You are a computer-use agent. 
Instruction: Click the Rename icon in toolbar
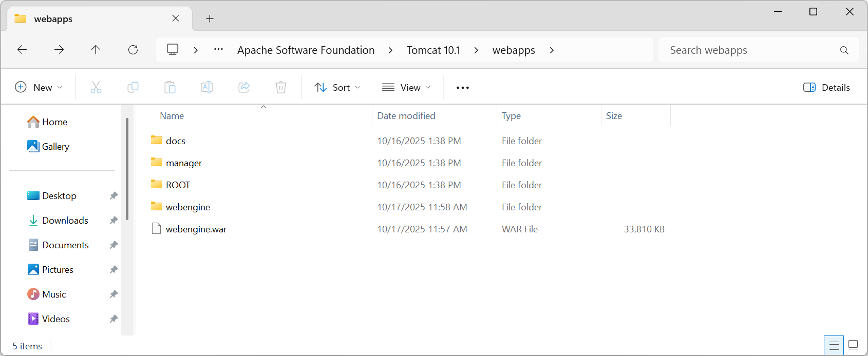coord(207,87)
